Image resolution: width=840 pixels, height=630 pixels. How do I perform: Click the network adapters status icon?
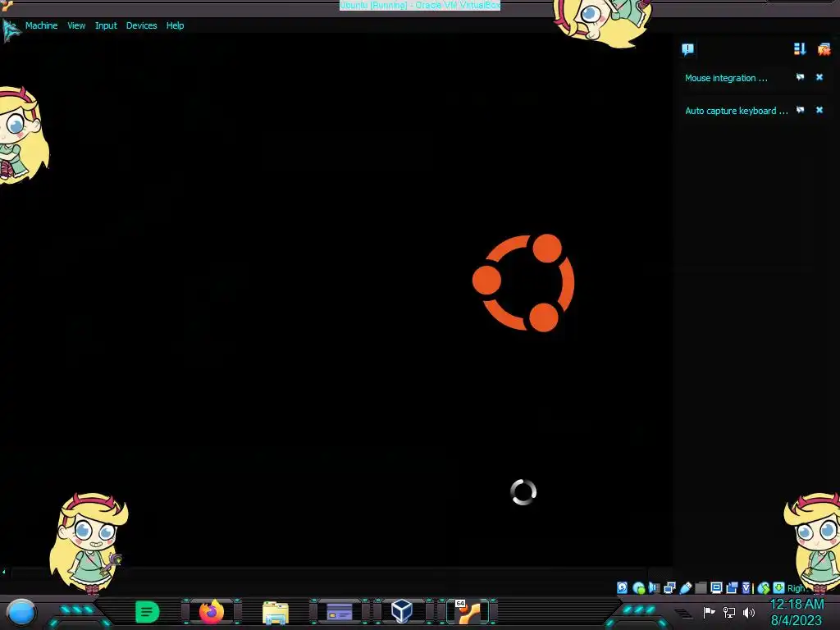coord(669,587)
